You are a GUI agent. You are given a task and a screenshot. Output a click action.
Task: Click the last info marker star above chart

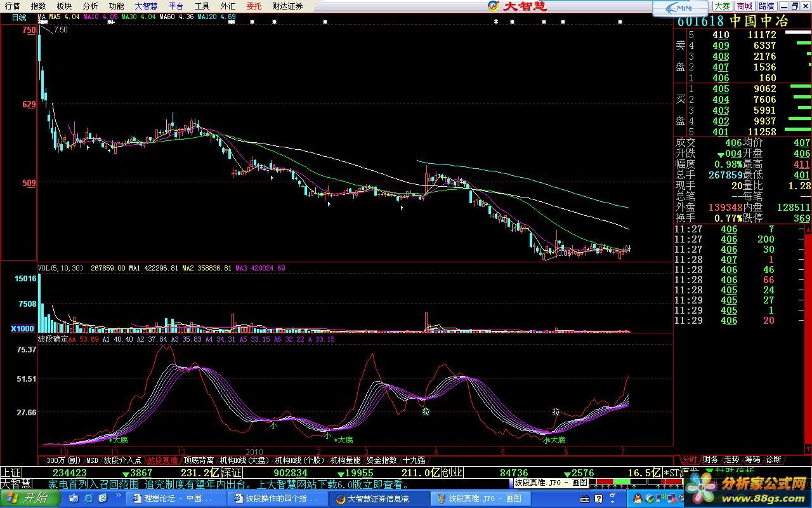[x=620, y=22]
